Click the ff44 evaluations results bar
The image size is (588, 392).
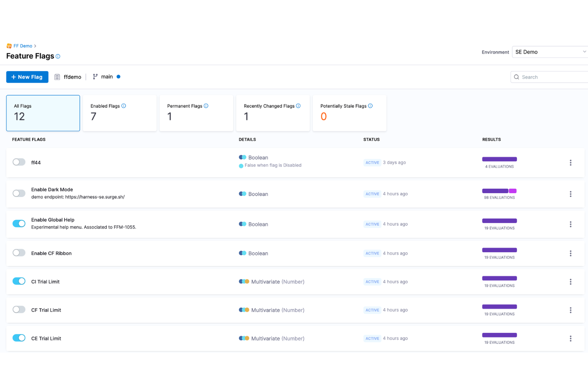499,159
